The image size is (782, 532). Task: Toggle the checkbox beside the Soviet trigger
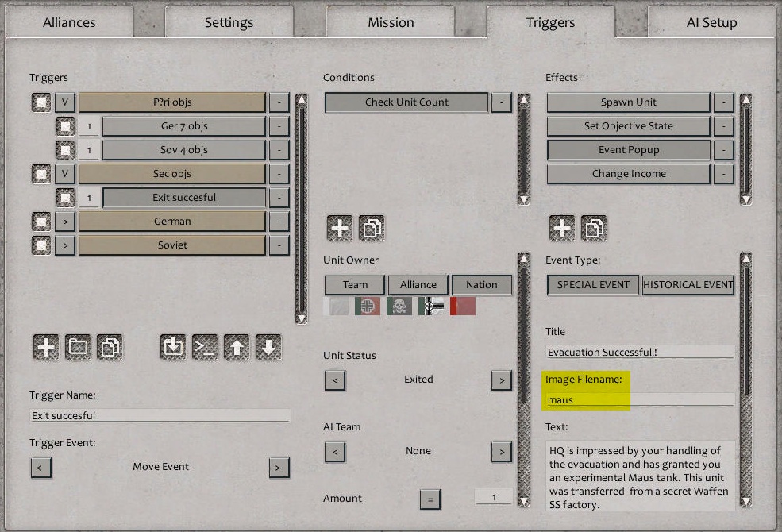tap(40, 245)
